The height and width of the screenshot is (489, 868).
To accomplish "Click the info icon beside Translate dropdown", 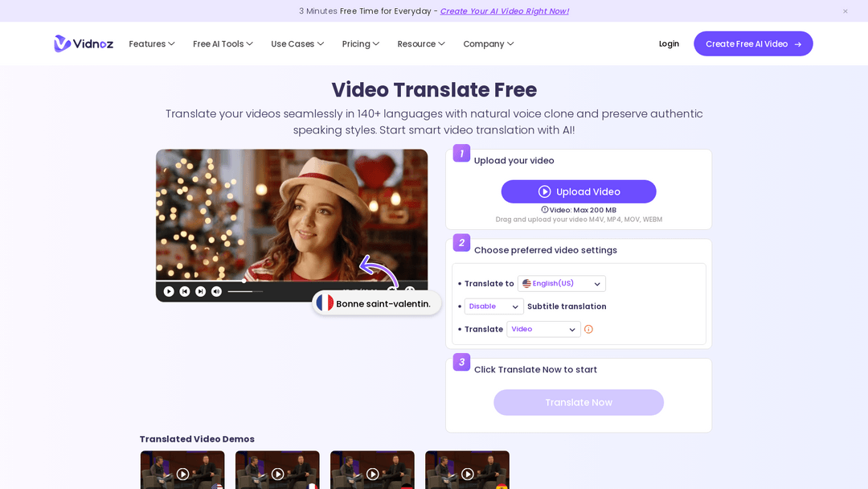I will (588, 330).
